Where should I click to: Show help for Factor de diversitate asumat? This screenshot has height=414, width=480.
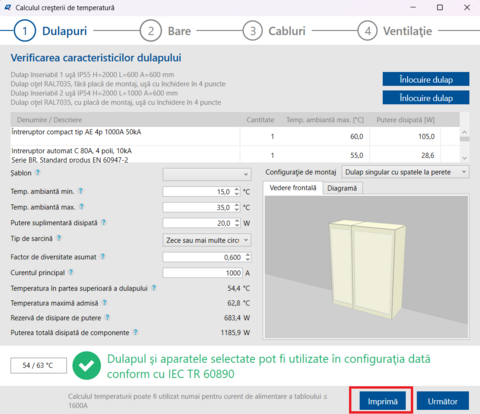point(103,257)
